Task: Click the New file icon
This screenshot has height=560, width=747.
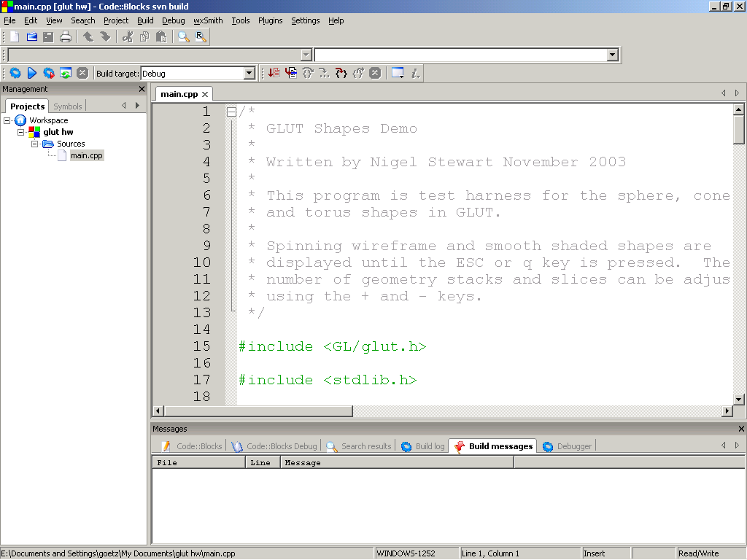Action: click(15, 37)
